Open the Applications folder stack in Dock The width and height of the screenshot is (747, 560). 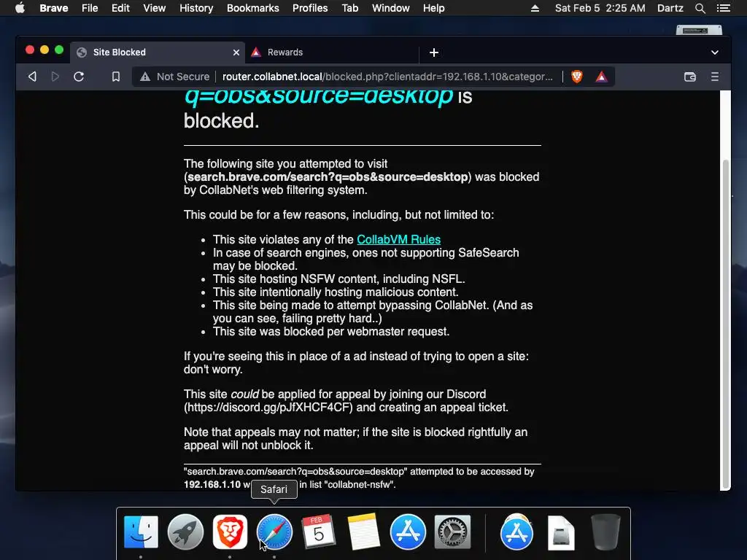click(x=516, y=532)
